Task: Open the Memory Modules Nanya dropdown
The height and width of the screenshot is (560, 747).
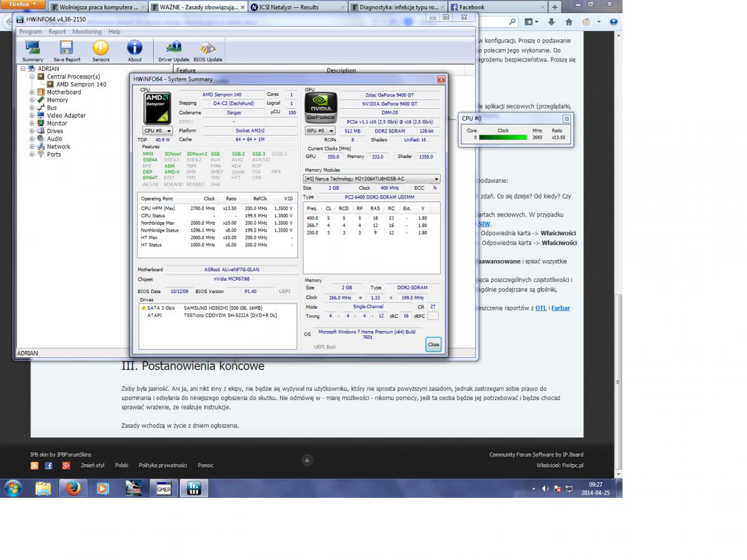Action: coord(372,179)
